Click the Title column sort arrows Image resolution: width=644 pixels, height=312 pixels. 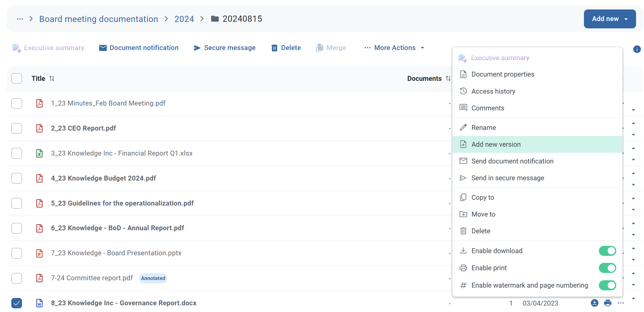pyautogui.click(x=52, y=78)
